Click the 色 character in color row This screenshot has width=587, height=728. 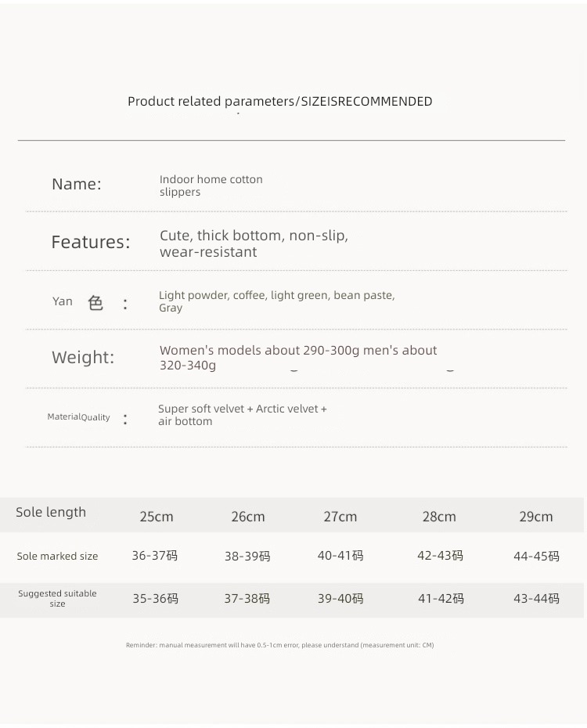point(95,303)
